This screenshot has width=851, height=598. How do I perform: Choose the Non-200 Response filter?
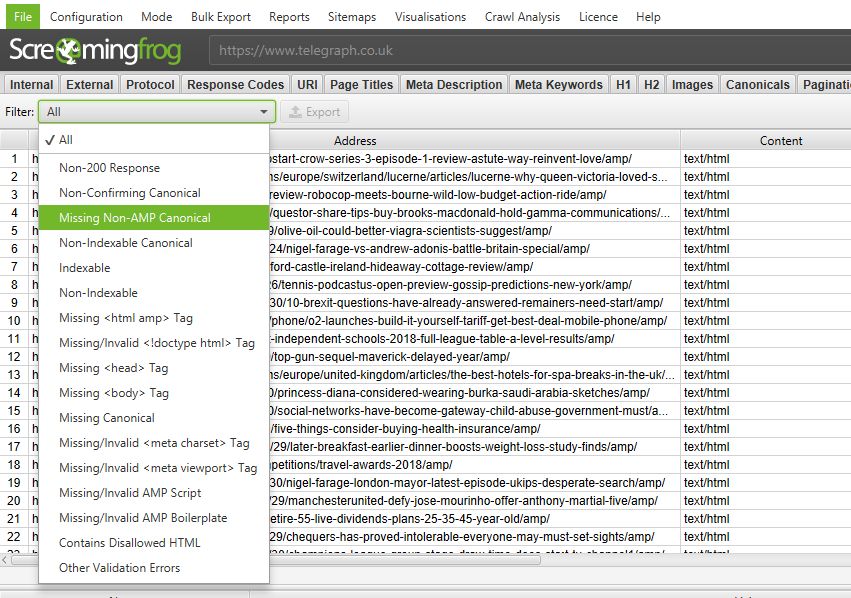109,167
